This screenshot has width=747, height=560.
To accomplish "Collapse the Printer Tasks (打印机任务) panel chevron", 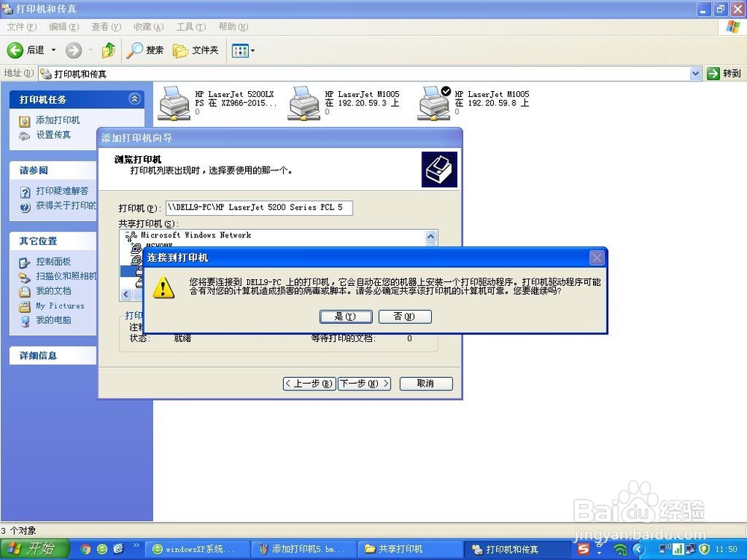I will tap(134, 99).
